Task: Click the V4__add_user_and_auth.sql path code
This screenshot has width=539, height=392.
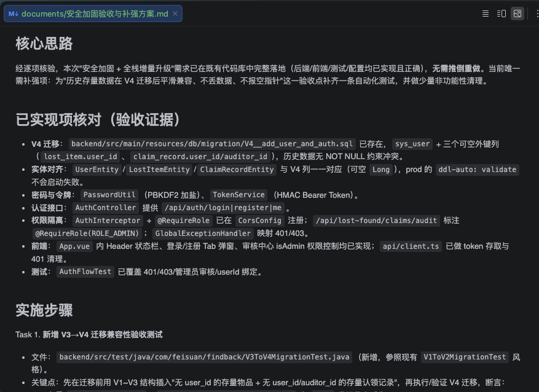Action: (x=212, y=144)
